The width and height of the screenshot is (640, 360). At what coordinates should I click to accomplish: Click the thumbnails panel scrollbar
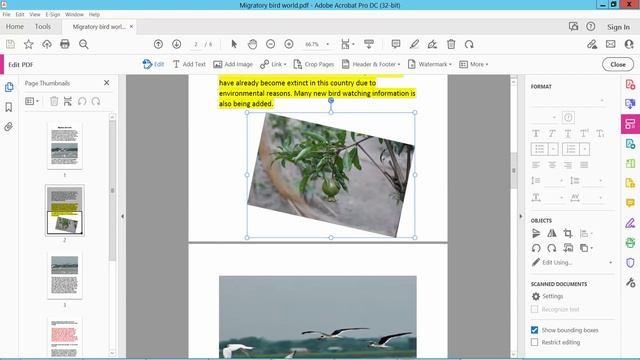coord(112,190)
